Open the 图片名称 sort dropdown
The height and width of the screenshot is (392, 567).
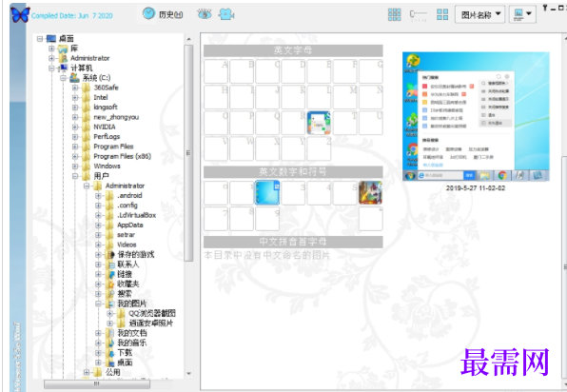(x=479, y=15)
